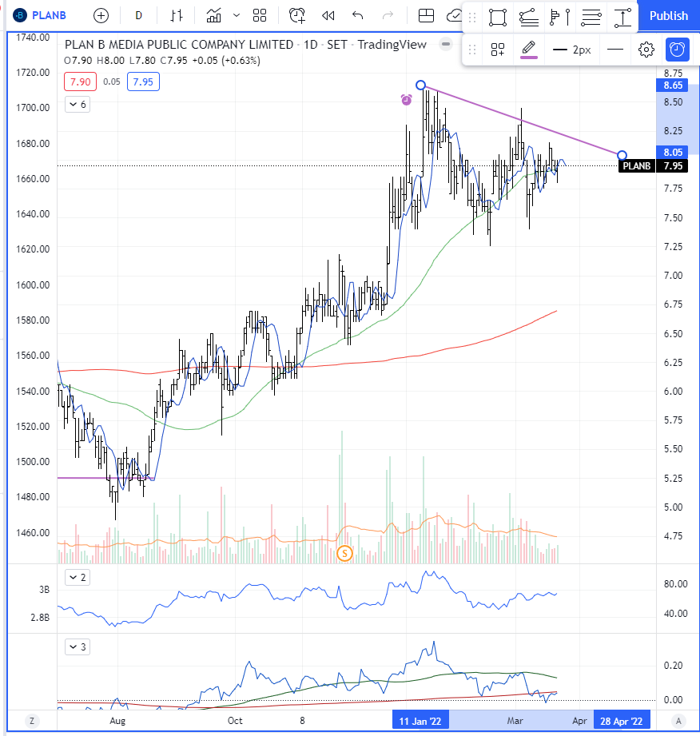This screenshot has width=700, height=736.
Task: Expand the 6 indicators legend chevron
Action: coord(77,104)
